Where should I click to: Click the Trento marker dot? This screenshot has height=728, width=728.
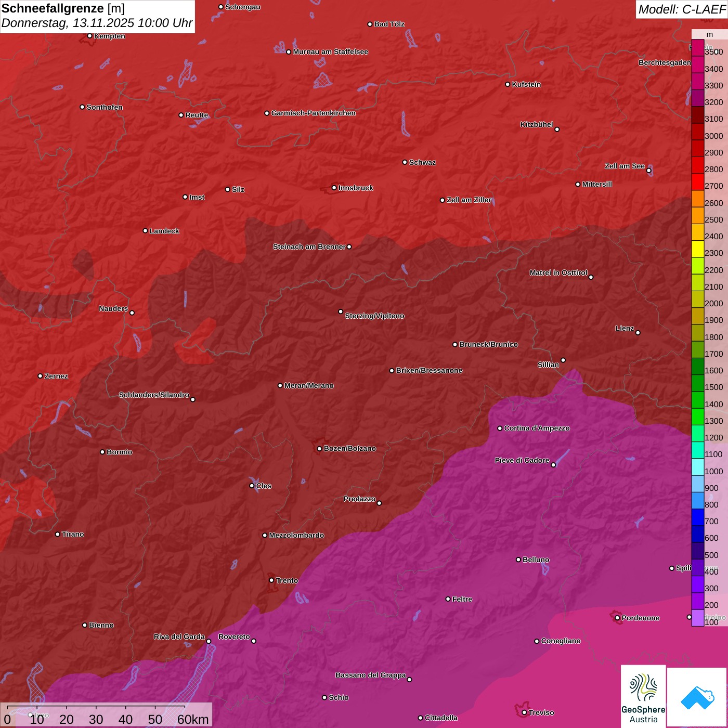(x=271, y=580)
